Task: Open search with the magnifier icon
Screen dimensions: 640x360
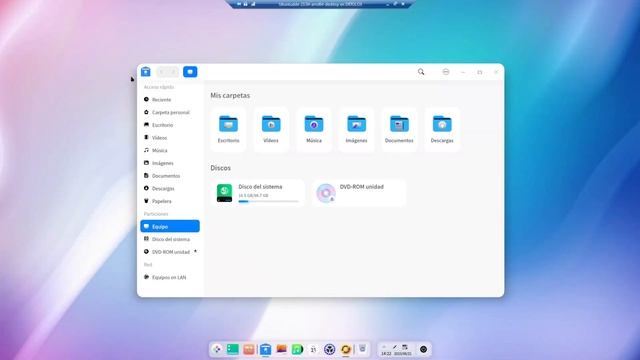Action: [421, 72]
